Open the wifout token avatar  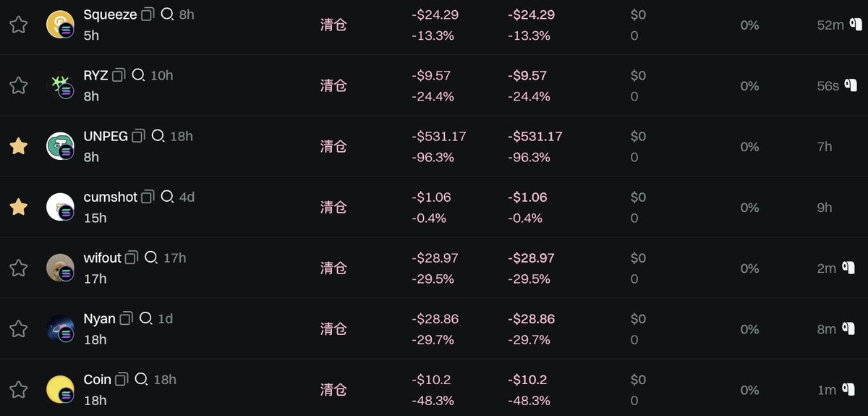coord(60,268)
